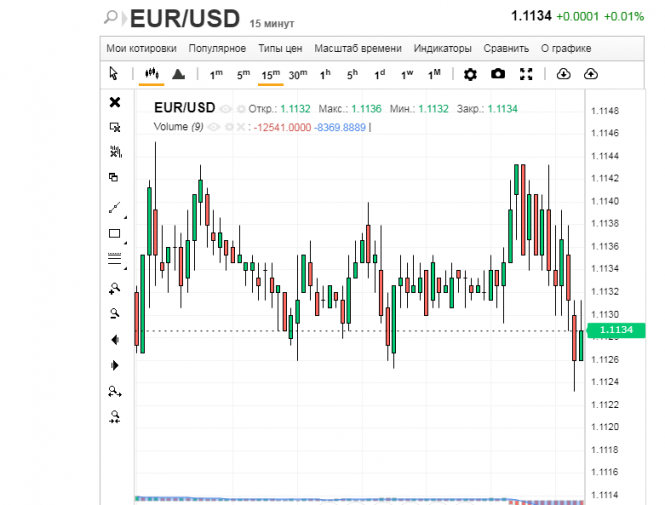Set timeframe to 1 minute
Screen dimensions: 665x505
(x=216, y=75)
